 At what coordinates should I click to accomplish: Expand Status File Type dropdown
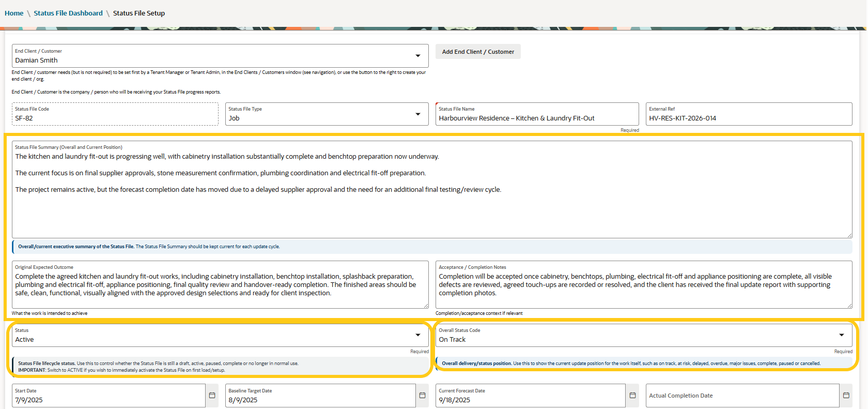(417, 114)
